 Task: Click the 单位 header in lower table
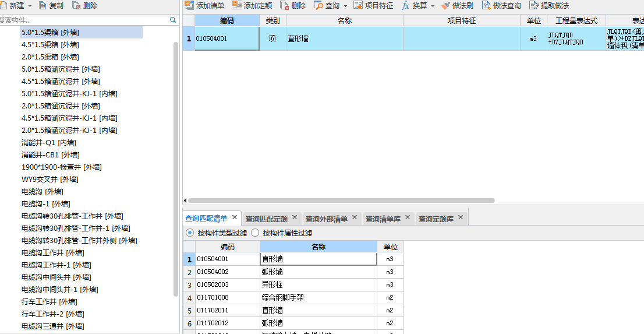pyautogui.click(x=391, y=247)
